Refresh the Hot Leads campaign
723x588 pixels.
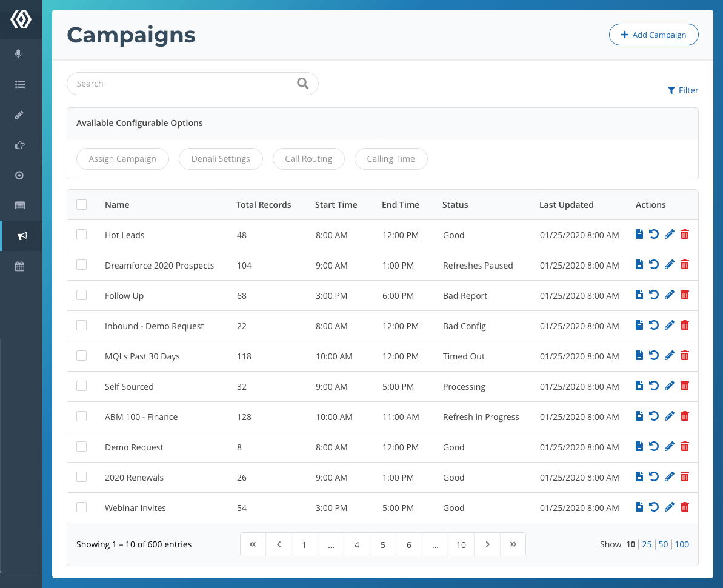(654, 234)
